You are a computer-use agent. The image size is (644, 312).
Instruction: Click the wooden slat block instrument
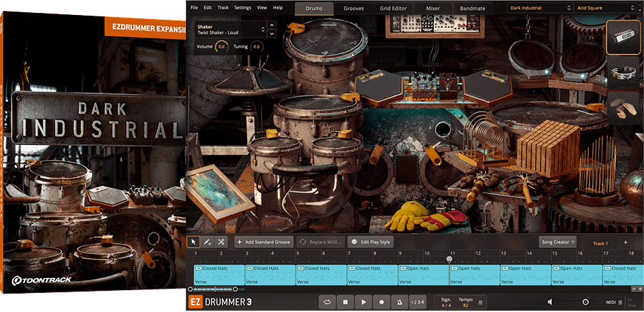tap(548, 147)
